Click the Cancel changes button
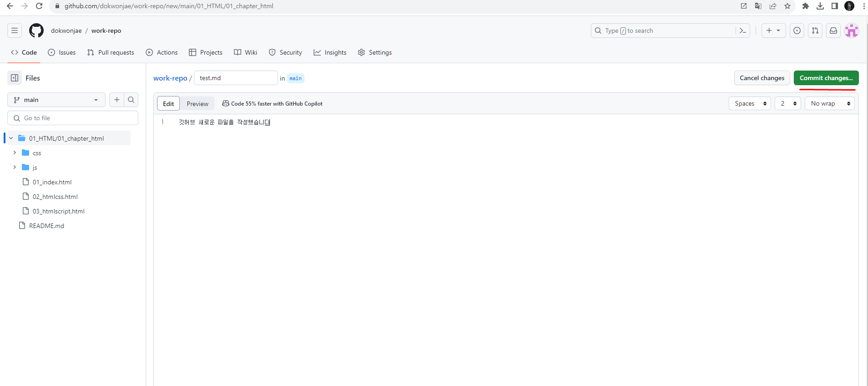The image size is (868, 386). pos(762,78)
